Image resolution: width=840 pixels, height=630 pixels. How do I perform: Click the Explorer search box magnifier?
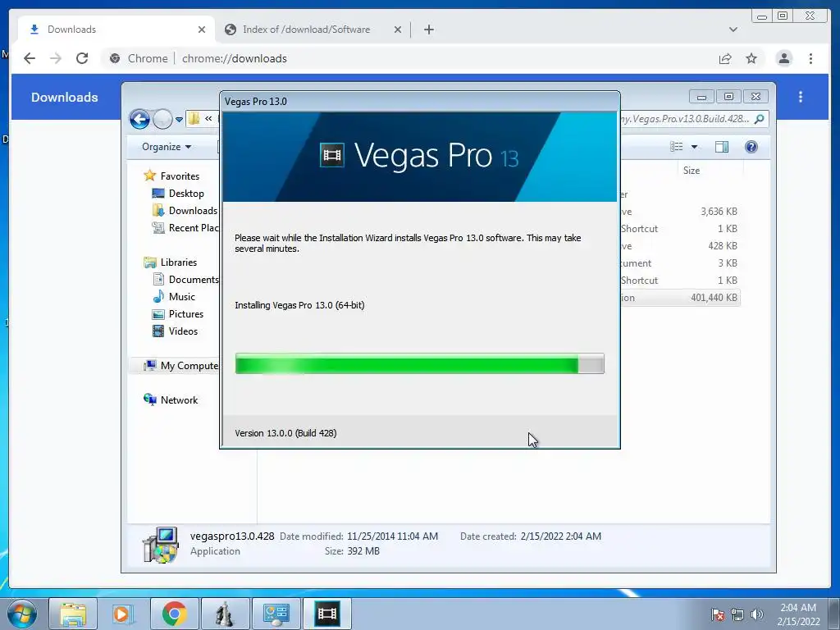759,119
